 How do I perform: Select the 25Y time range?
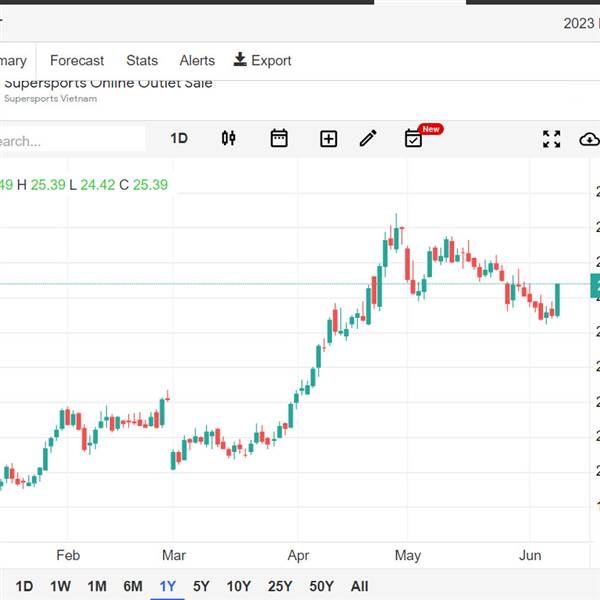coord(280,586)
